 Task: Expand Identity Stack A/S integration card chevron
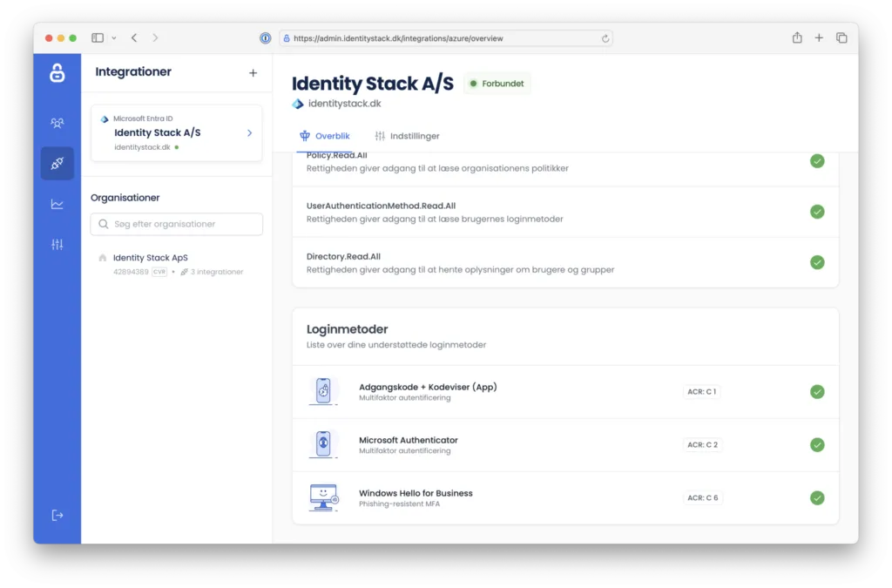[249, 133]
